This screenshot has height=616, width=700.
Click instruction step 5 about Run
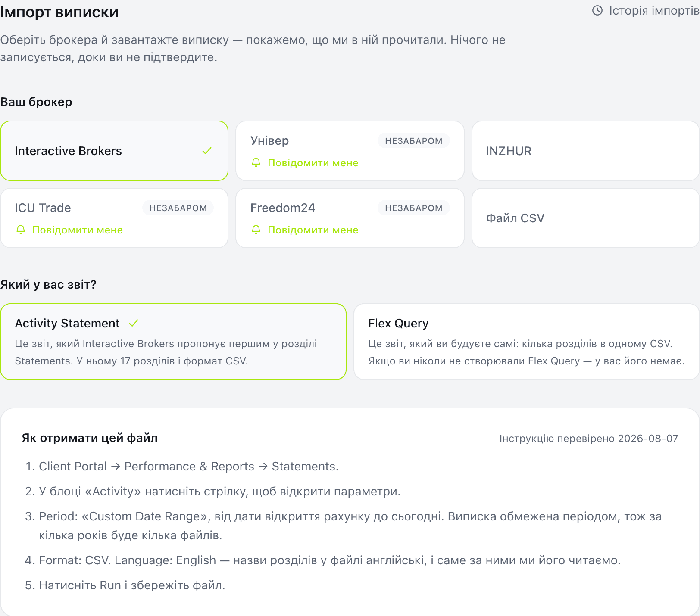125,585
